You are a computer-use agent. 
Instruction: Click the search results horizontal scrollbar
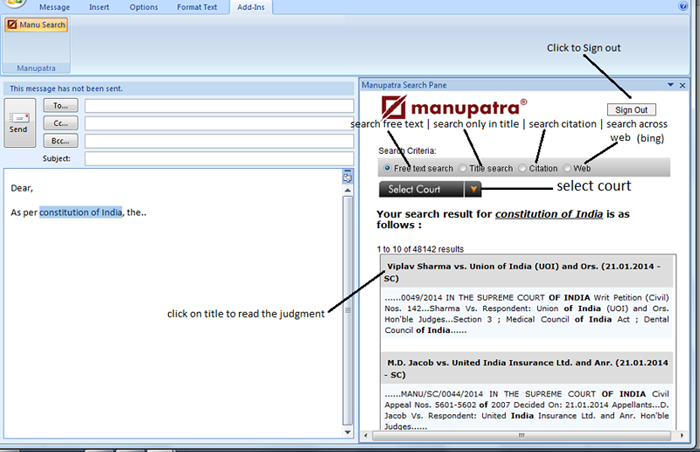point(520,436)
